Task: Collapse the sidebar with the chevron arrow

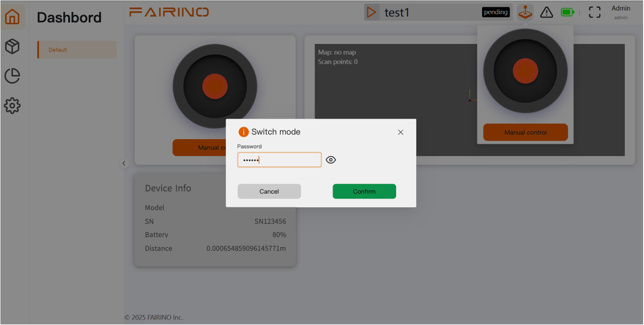Action: pyautogui.click(x=124, y=163)
